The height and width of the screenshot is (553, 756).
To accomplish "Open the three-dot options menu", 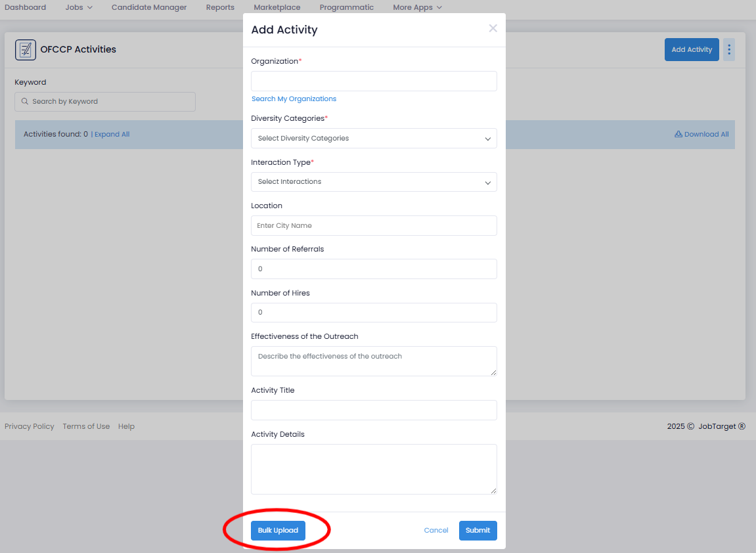I will point(729,49).
